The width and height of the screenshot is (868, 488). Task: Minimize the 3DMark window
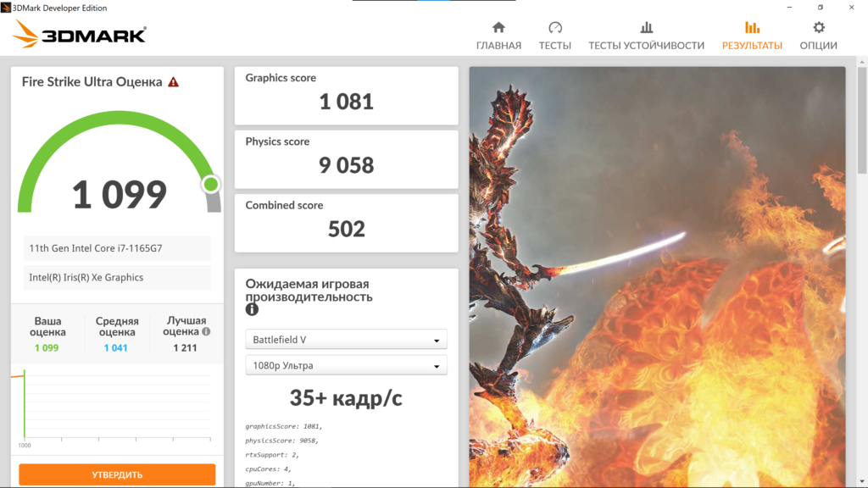coord(789,7)
